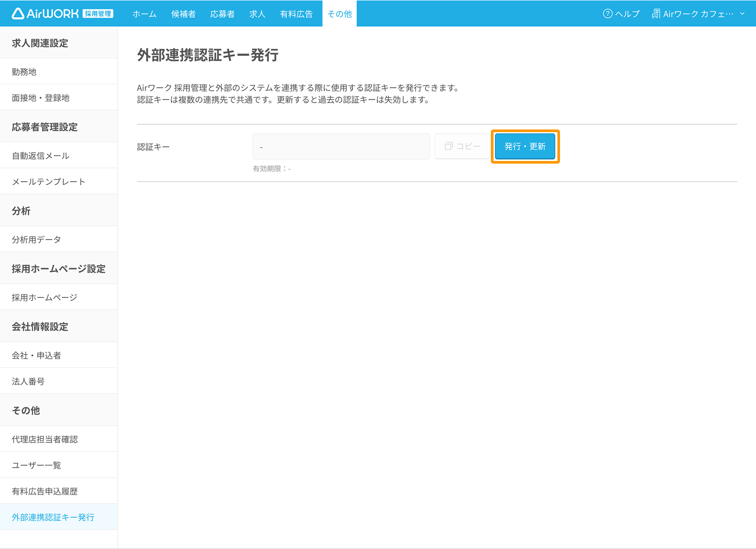Screen dimensions: 756x549
Task: Open メールテンプレート in the sidebar
Action: [x=59, y=182]
